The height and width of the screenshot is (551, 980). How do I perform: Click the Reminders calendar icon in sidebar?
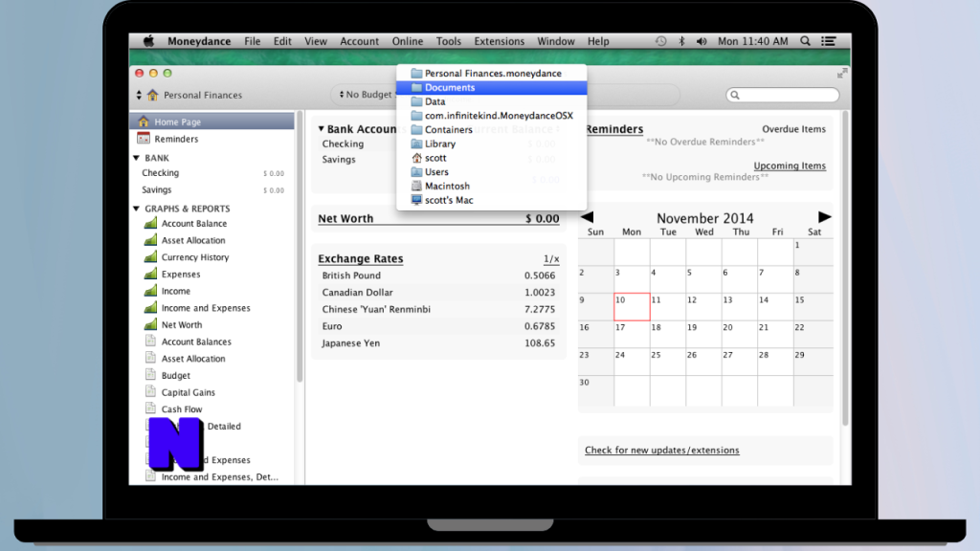tap(144, 139)
